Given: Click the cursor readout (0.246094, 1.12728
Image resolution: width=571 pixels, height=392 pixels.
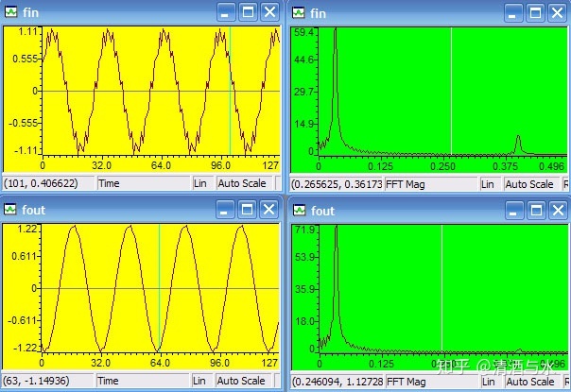Looking at the screenshot, I should [337, 382].
